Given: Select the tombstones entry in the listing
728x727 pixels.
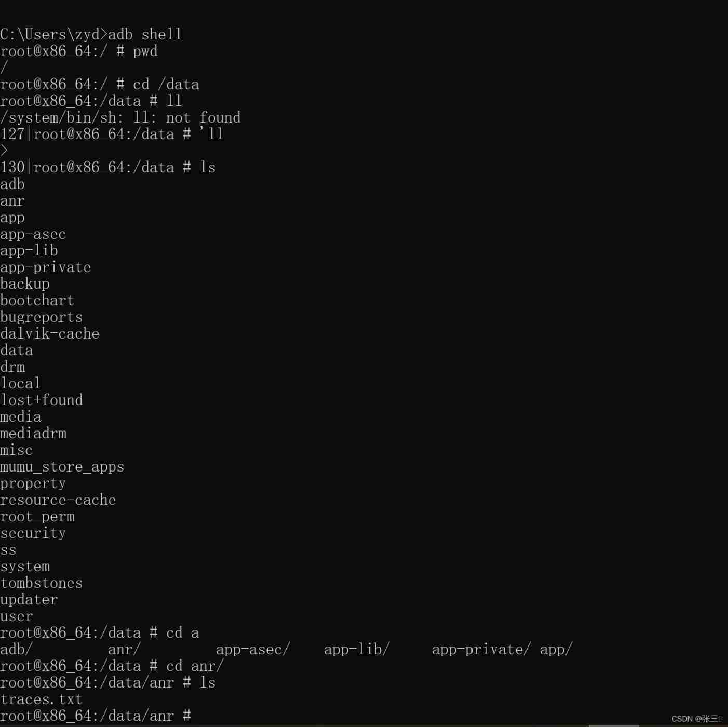Looking at the screenshot, I should 42,583.
